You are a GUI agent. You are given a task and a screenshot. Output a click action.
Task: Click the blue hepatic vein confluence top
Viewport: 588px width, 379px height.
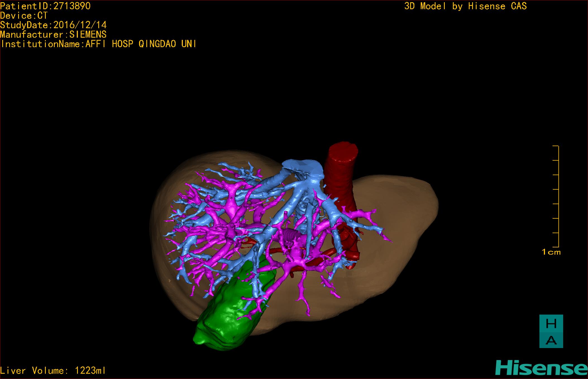303,165
